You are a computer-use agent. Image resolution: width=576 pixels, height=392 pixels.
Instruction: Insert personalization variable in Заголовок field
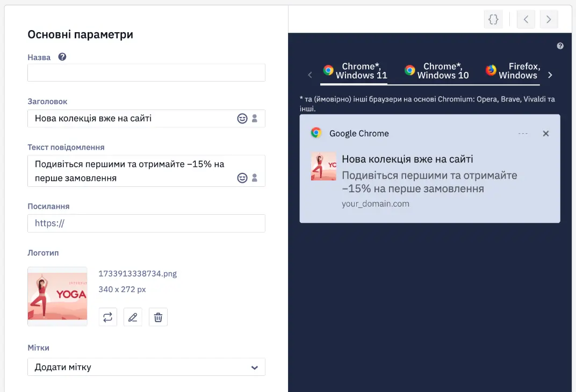tap(255, 119)
